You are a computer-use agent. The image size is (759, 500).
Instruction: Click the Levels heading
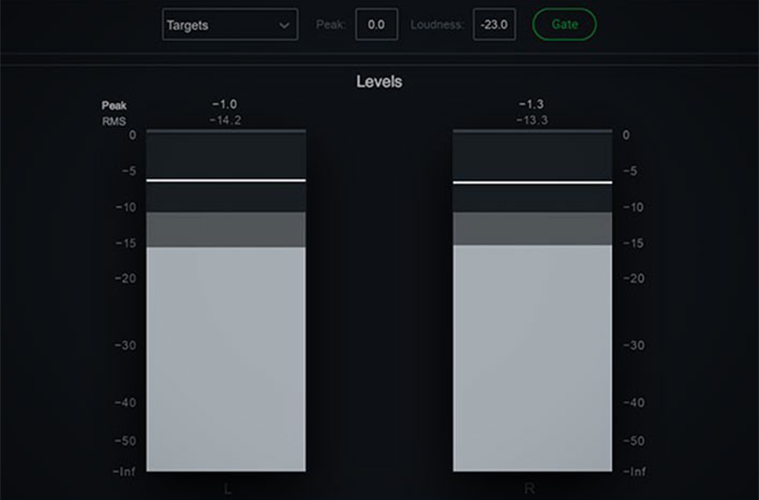click(379, 81)
